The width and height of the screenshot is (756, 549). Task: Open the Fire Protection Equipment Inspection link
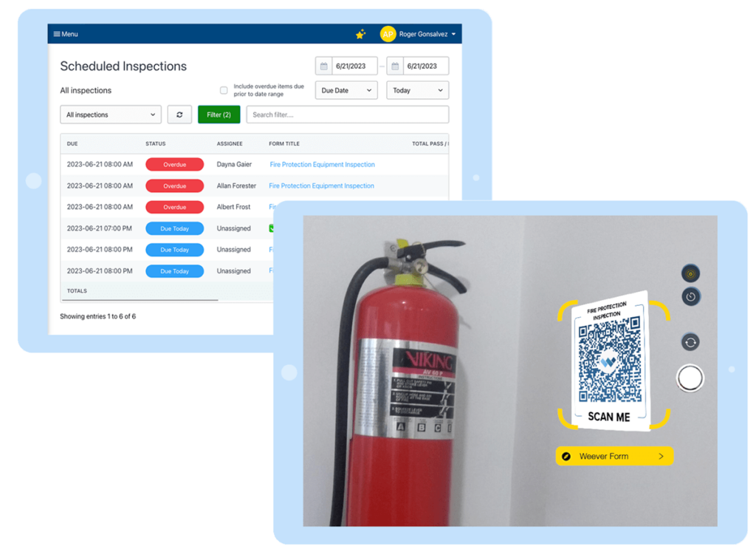pos(320,164)
